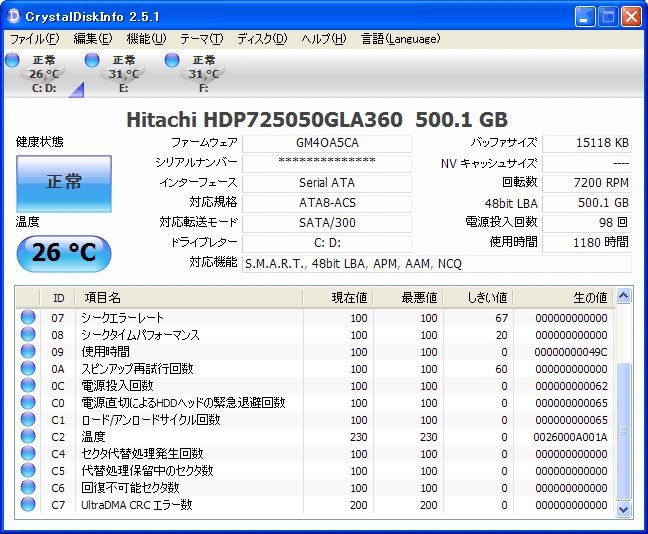648x534 pixels.
Task: Click scrollbar up arrow in attribute list
Action: [x=624, y=296]
